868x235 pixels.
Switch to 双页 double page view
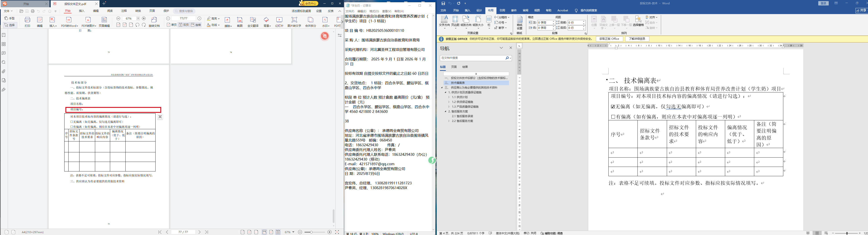(184, 25)
